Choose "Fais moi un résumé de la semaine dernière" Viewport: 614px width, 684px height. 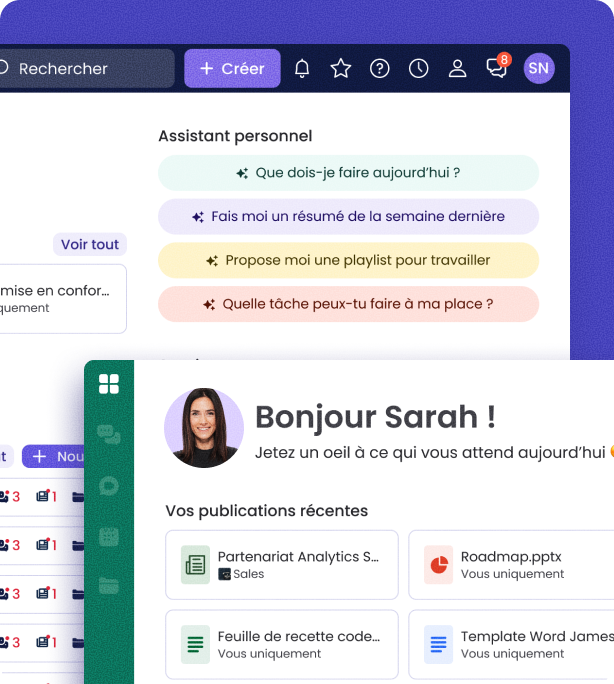pyautogui.click(x=348, y=217)
